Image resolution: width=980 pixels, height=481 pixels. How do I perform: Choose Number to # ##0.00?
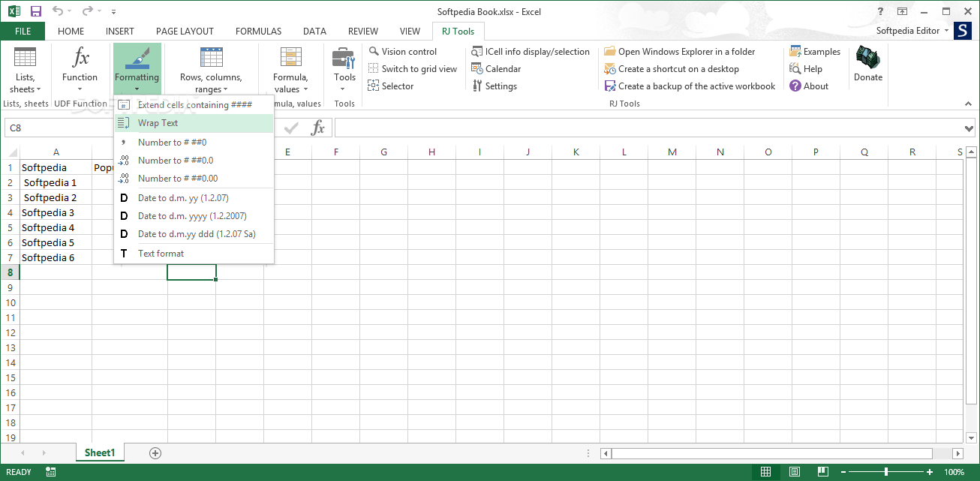pyautogui.click(x=194, y=179)
